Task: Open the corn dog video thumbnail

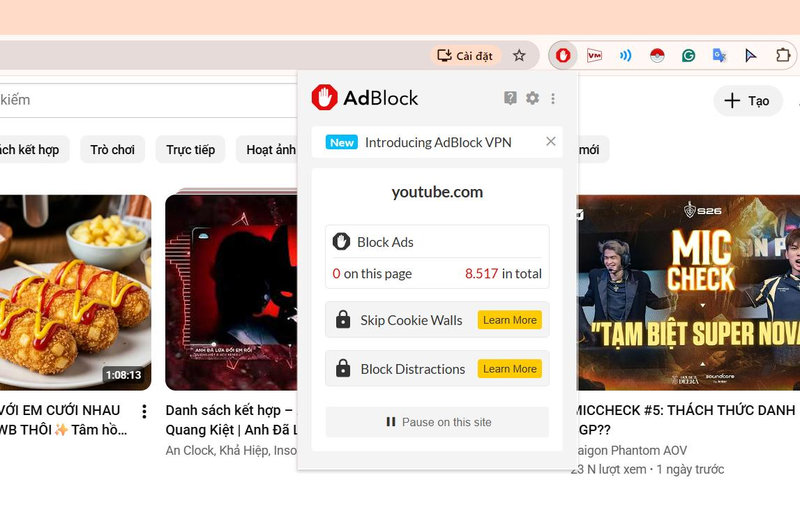Action: (76, 292)
